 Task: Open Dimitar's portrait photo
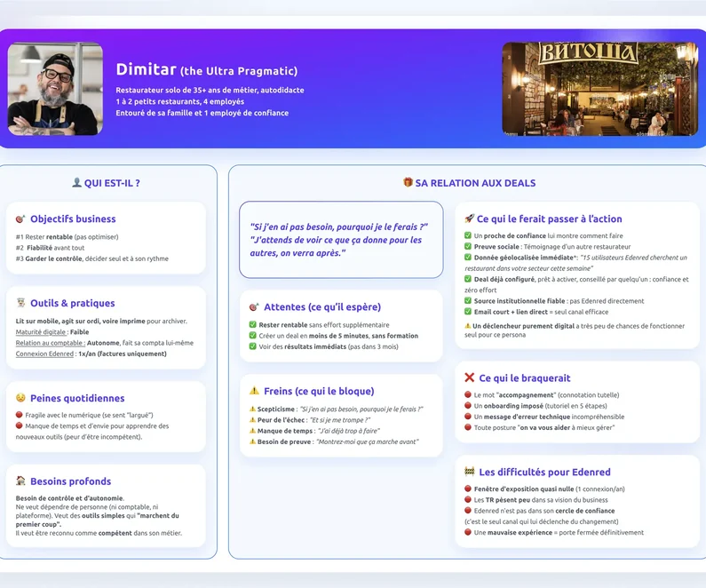point(55,89)
